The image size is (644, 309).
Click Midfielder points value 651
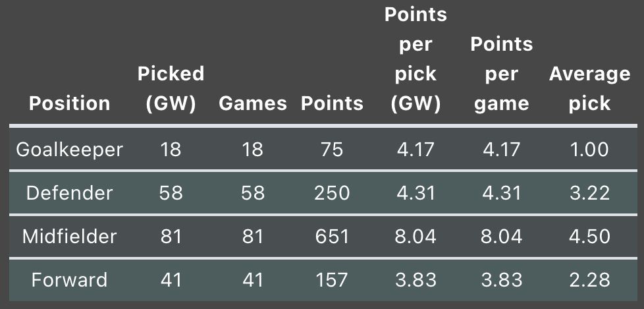332,237
